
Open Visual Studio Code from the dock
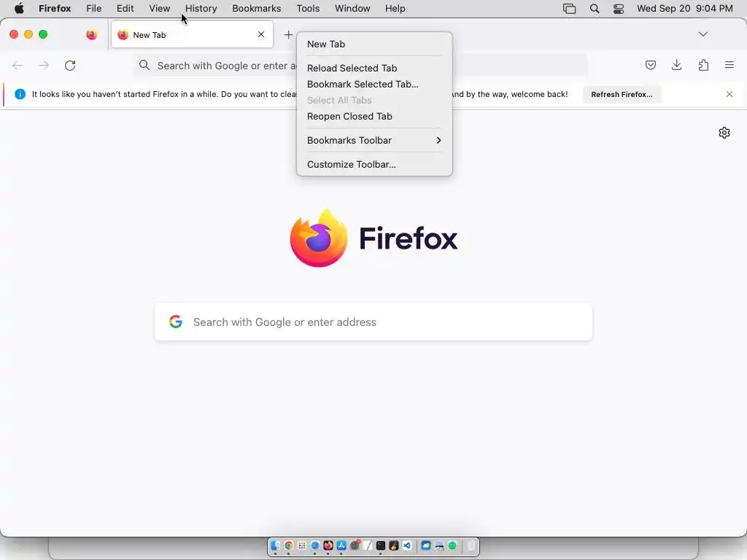click(407, 545)
